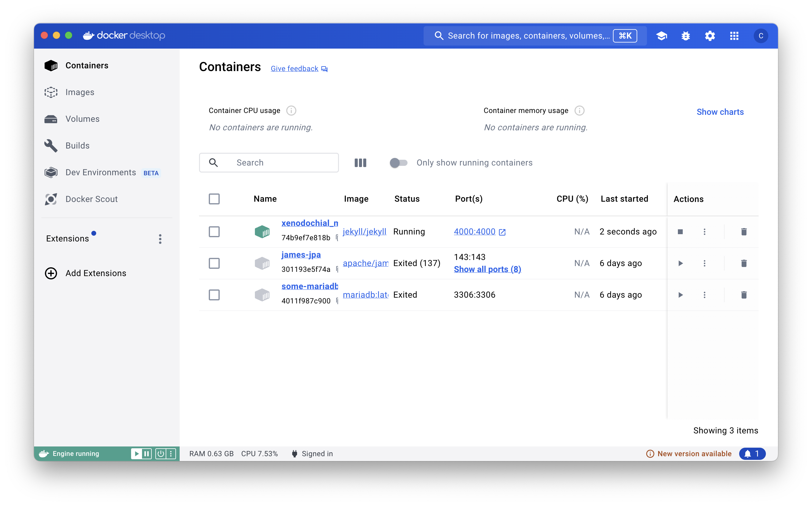This screenshot has height=506, width=812.
Task: Open Dev Environments in sidebar
Action: (106, 173)
